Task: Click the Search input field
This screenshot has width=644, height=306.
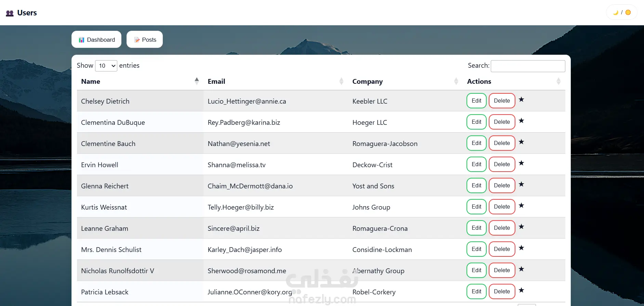Action: click(x=528, y=66)
